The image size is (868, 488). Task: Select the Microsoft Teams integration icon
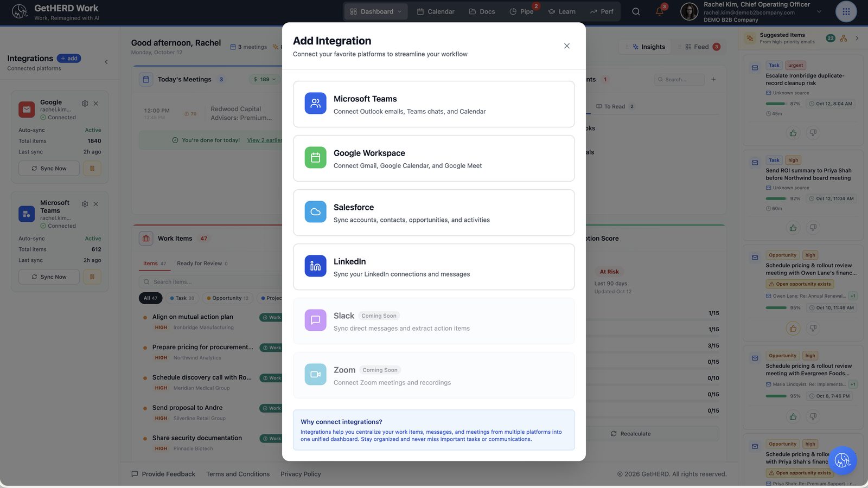(x=315, y=104)
